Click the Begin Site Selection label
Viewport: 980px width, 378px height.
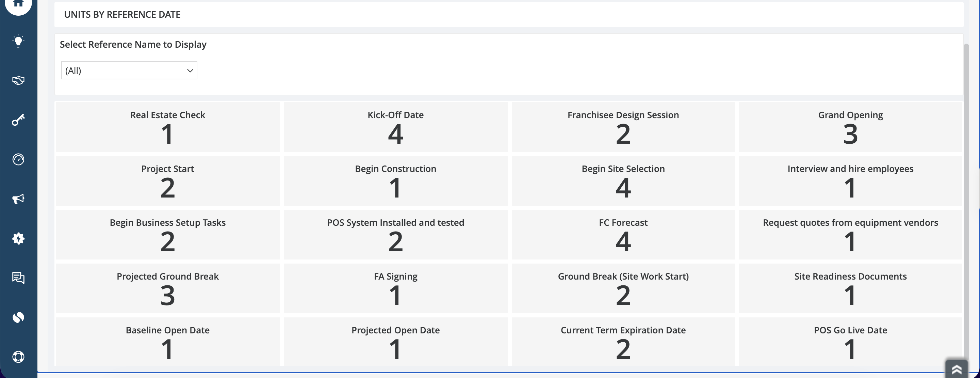623,169
